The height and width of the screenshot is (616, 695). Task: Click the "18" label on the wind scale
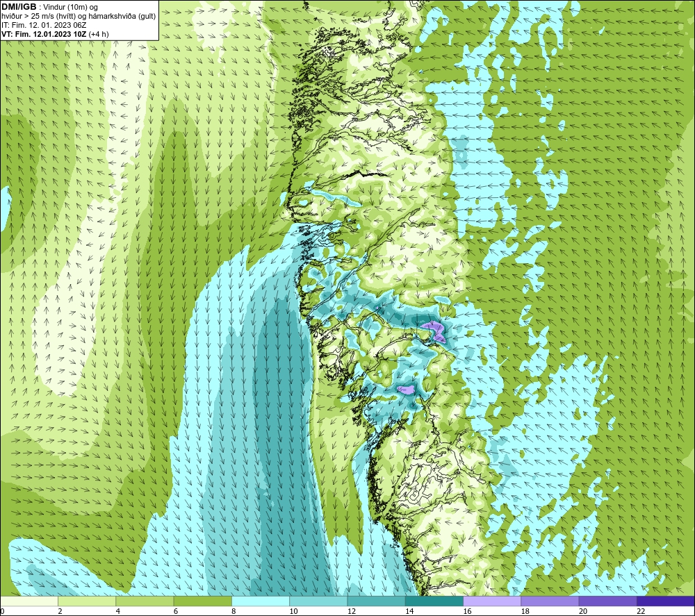[x=525, y=611]
